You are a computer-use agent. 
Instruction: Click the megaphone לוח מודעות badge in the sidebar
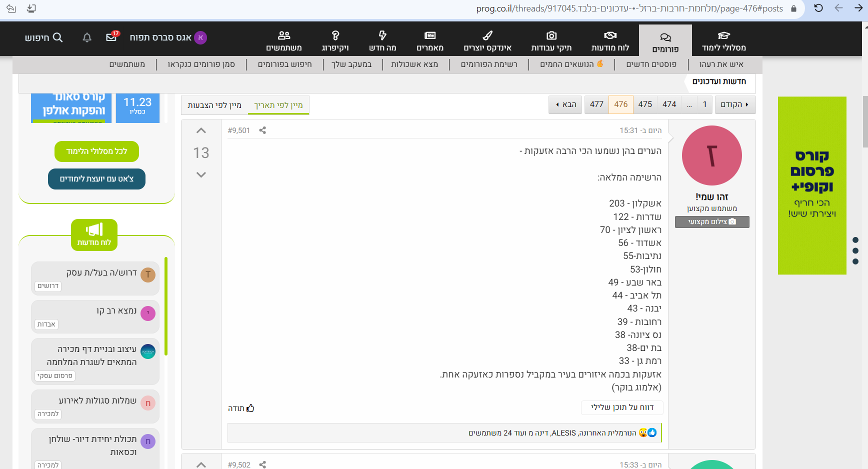pos(94,235)
